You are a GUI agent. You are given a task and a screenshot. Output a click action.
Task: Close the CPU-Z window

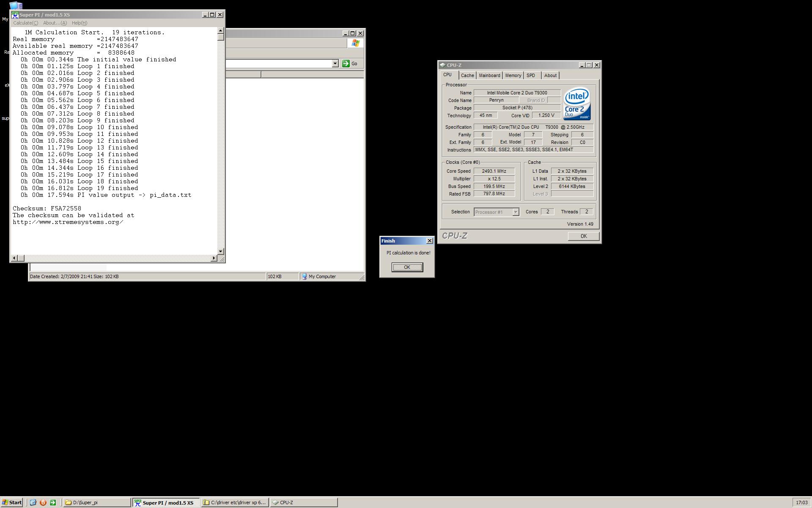(597, 65)
